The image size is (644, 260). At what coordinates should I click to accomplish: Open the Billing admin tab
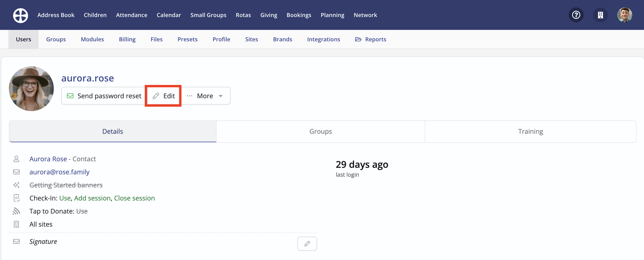[127, 39]
